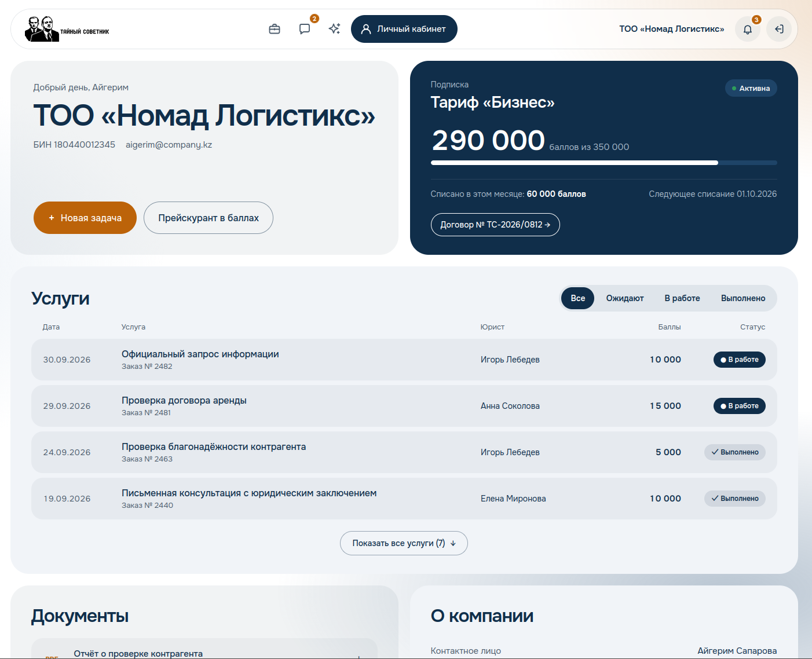Click lawyer Анна Соколова
Image resolution: width=812 pixels, height=659 pixels.
click(510, 406)
